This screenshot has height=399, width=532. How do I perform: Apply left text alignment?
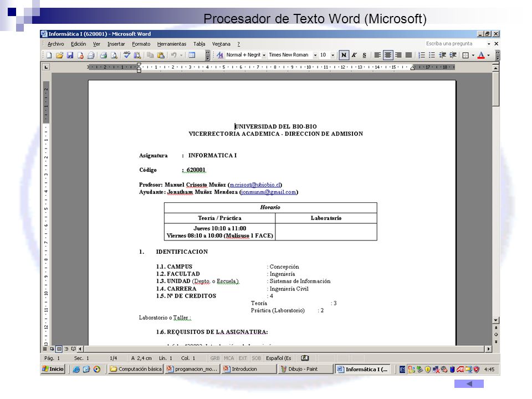(x=377, y=55)
